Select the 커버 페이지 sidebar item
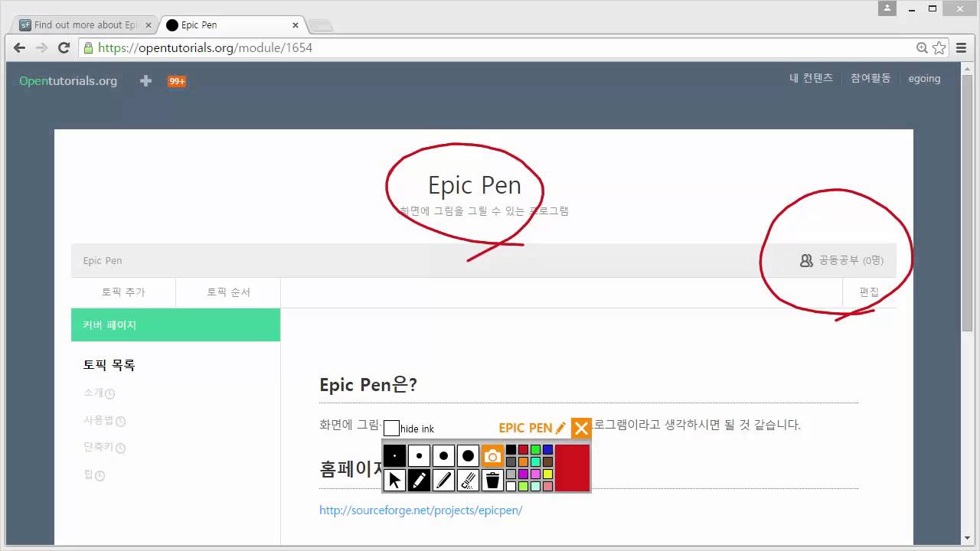980x551 pixels. pos(175,325)
